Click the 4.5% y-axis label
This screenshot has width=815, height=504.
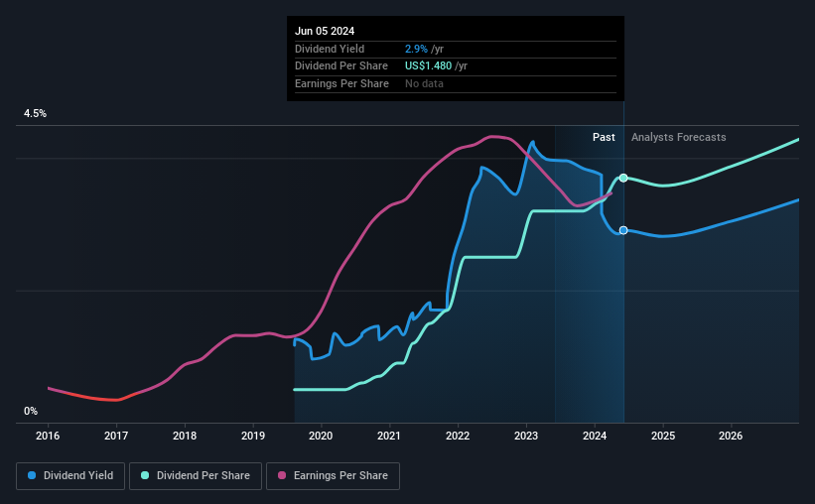35,114
